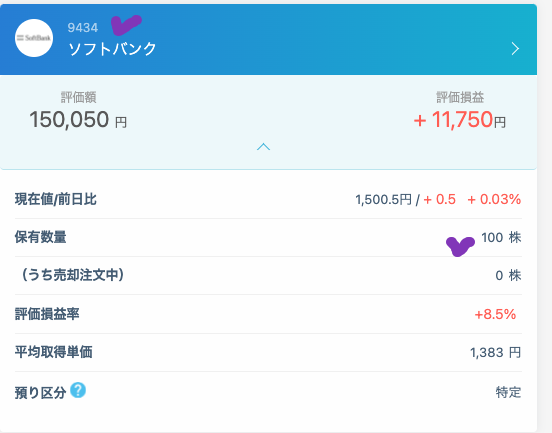This screenshot has width=552, height=433.
Task: Click the 特定 account type value
Action: click(508, 392)
